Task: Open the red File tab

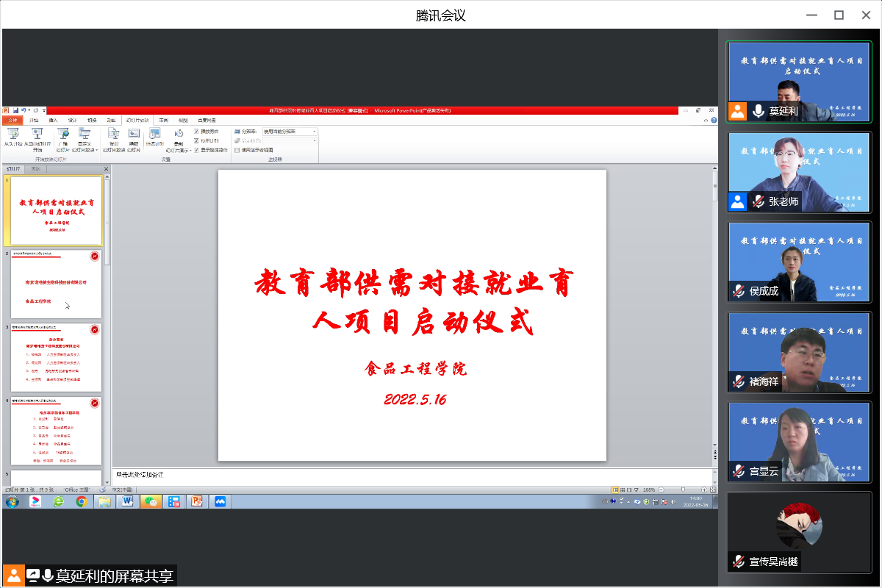Action: tap(12, 120)
